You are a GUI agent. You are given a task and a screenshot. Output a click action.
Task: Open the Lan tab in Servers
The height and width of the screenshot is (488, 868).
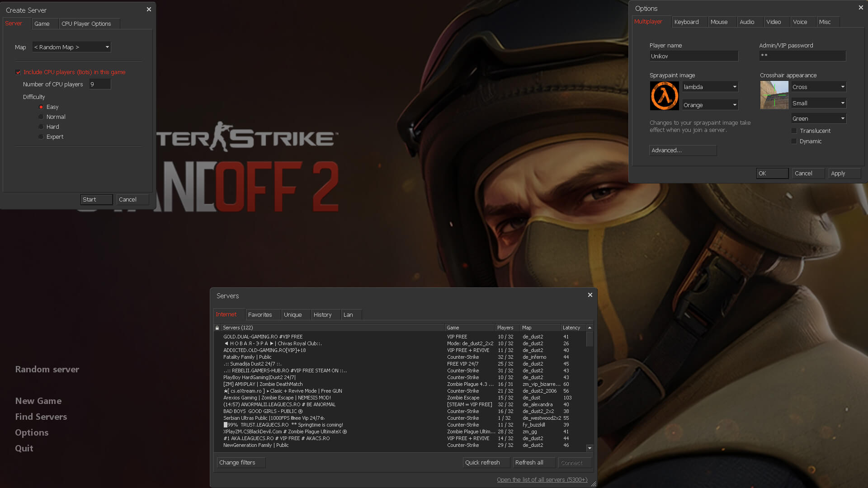click(x=351, y=314)
